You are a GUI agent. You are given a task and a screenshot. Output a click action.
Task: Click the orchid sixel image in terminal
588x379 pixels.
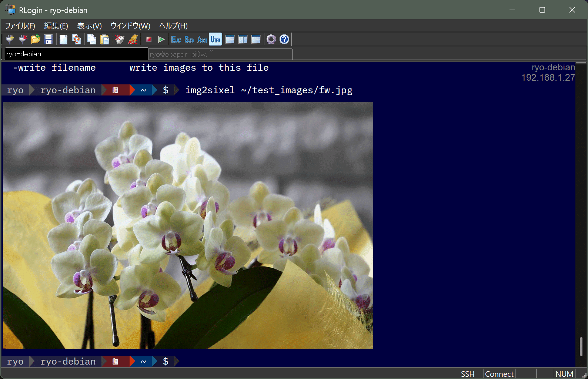point(188,225)
